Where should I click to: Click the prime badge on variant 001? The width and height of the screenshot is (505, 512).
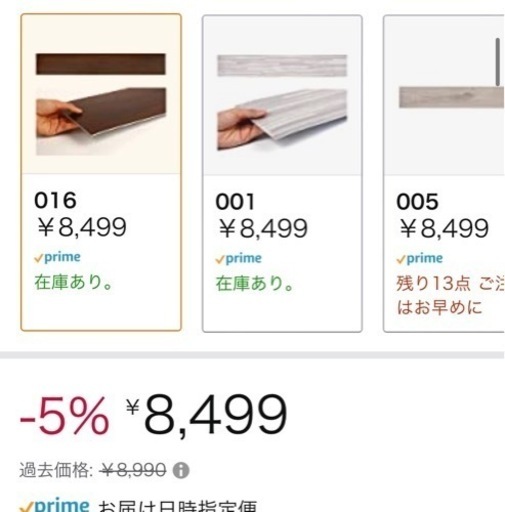point(239,259)
